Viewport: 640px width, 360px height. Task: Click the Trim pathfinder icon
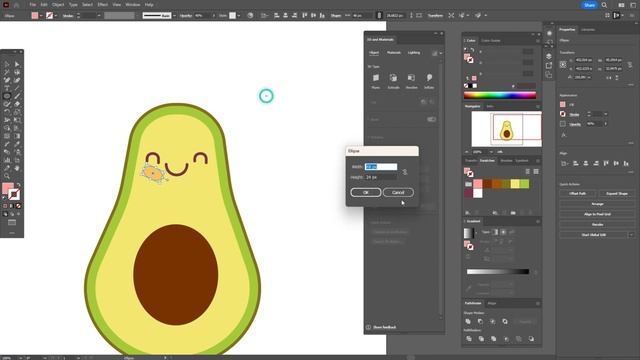tap(481, 339)
